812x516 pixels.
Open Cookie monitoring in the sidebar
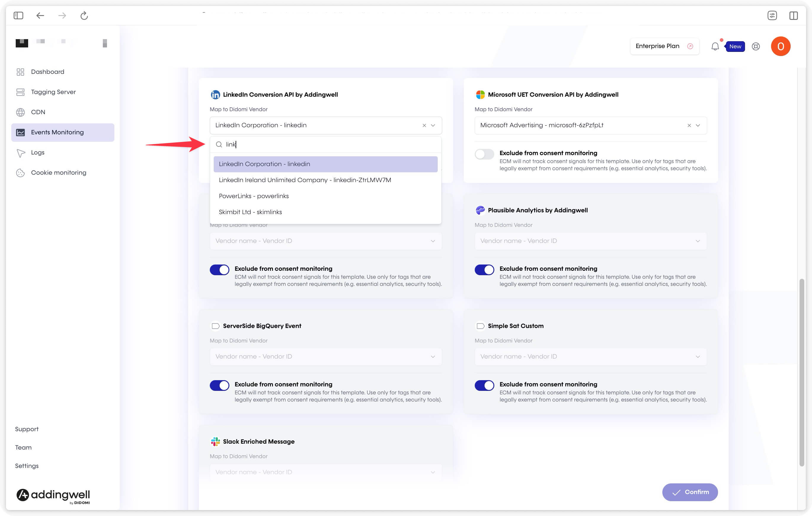63,173
